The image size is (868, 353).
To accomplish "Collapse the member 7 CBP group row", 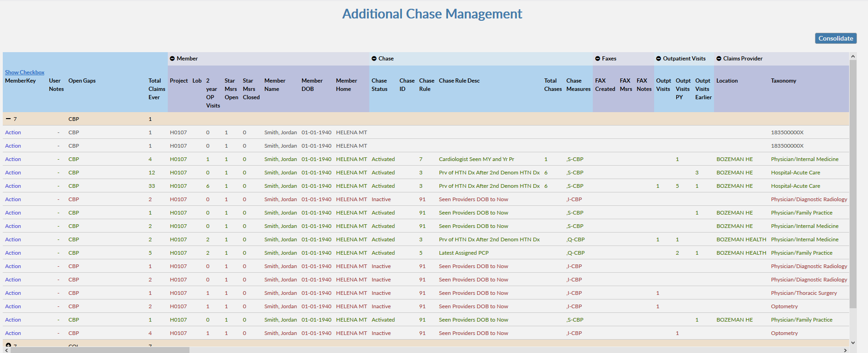I will (x=8, y=119).
